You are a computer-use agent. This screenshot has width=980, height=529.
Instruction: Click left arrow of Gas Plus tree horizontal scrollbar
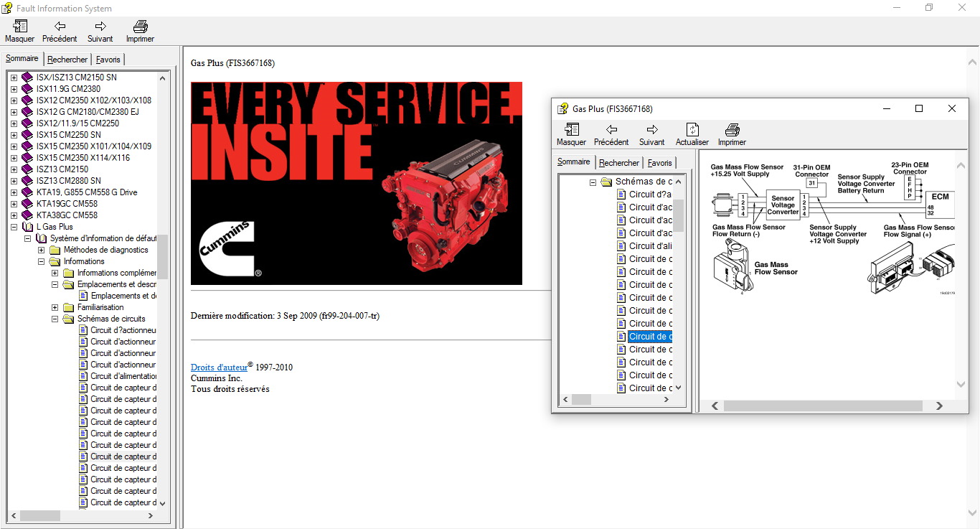(565, 400)
